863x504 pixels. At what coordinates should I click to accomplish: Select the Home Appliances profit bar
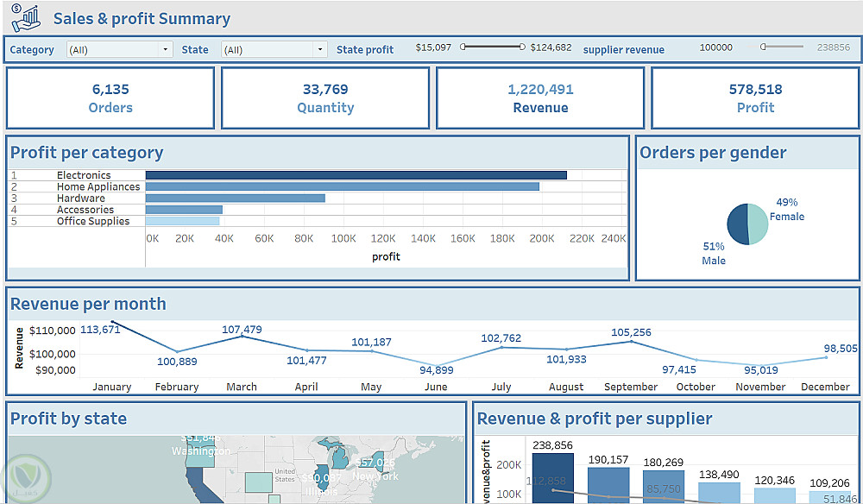pos(343,186)
